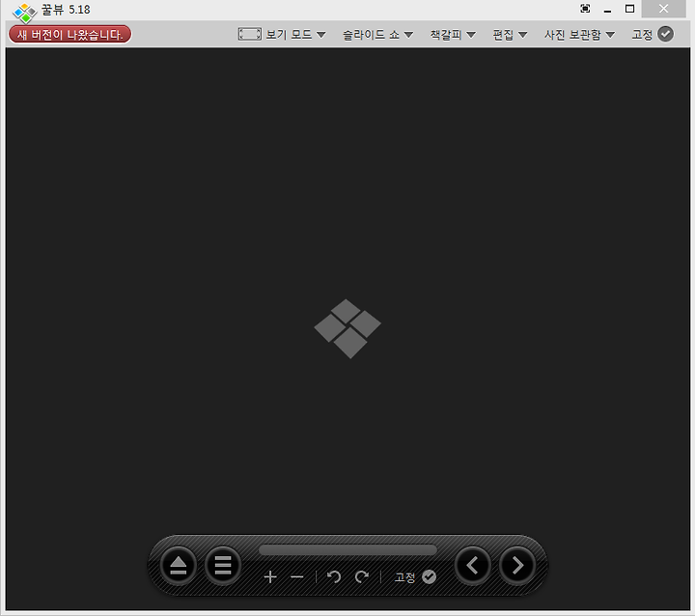The image size is (695, 616).
Task: Maximize the 꿀뷰 window
Action: tap(629, 9)
